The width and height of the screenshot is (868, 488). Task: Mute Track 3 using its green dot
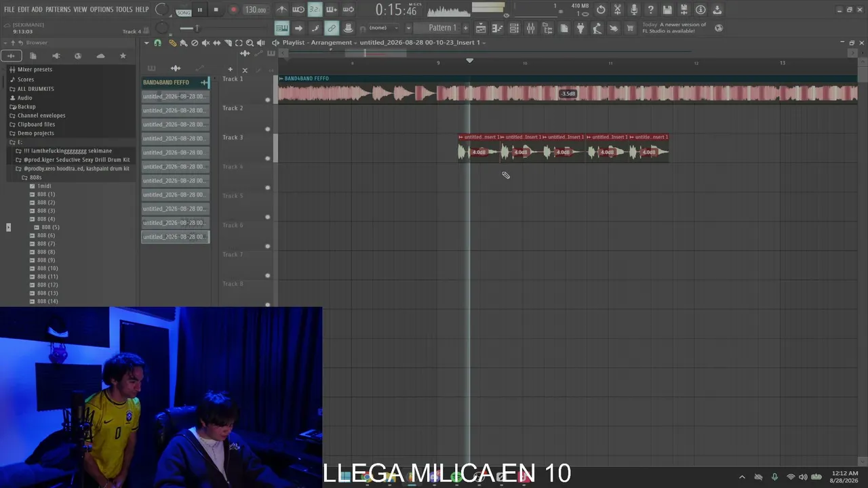pos(267,159)
